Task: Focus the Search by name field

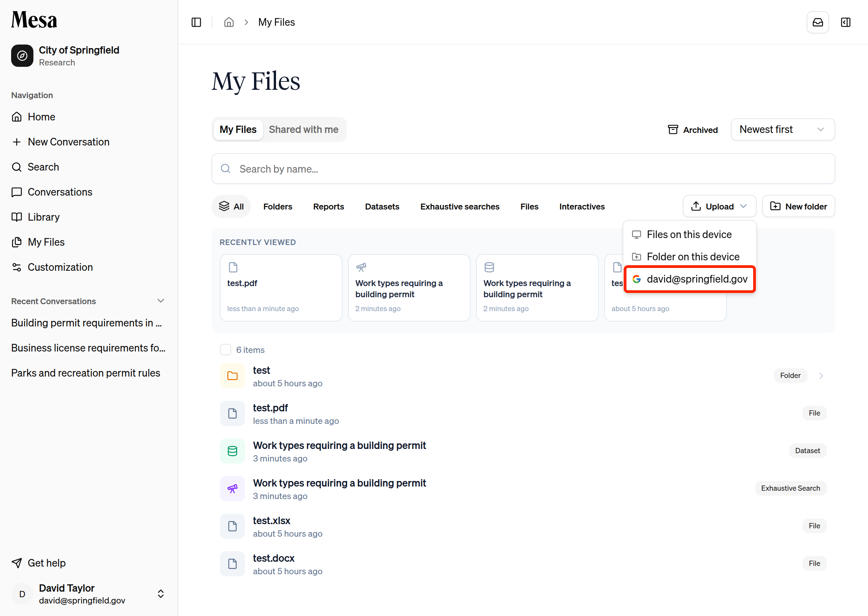Action: [523, 168]
